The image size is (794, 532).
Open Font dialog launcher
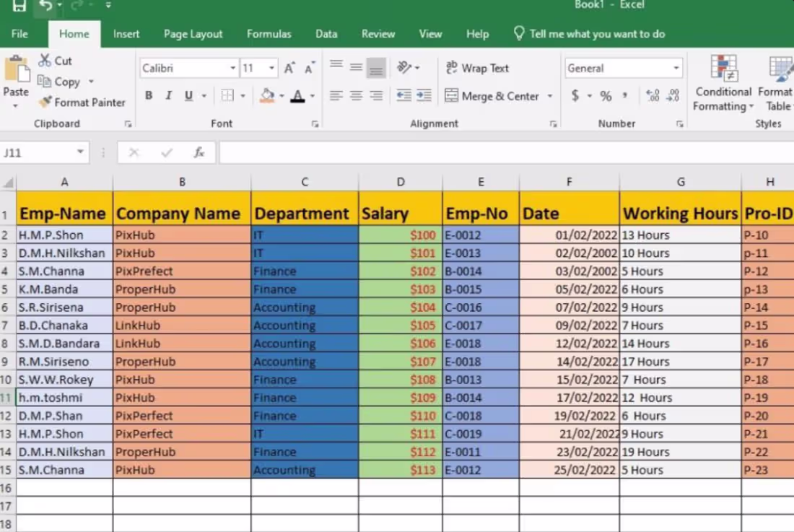tap(315, 124)
